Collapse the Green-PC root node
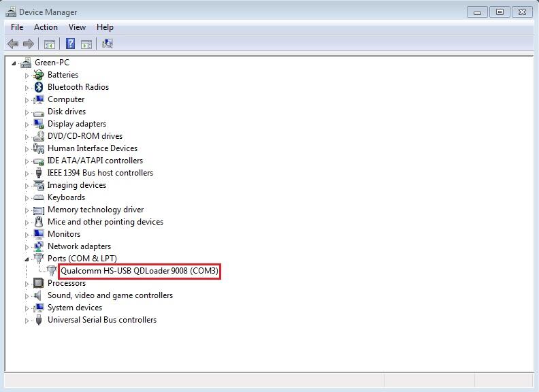This screenshot has width=539, height=392. [x=14, y=63]
